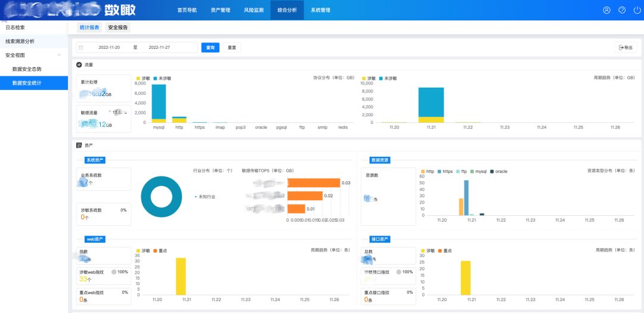Click start date 2022-11-20 field
This screenshot has height=313, width=644.
click(x=109, y=48)
